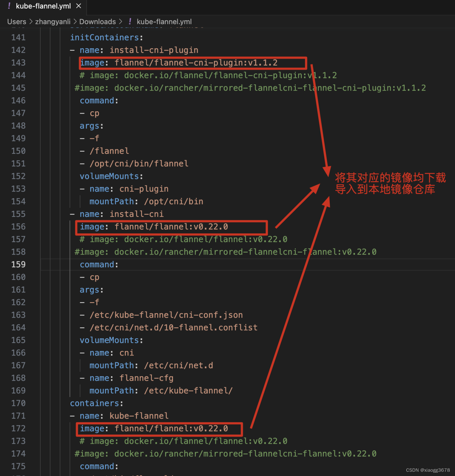Click commented docker.io/flannel/flannel-cni-plugin:v1.1.2 line
The image size is (455, 476).
[208, 76]
